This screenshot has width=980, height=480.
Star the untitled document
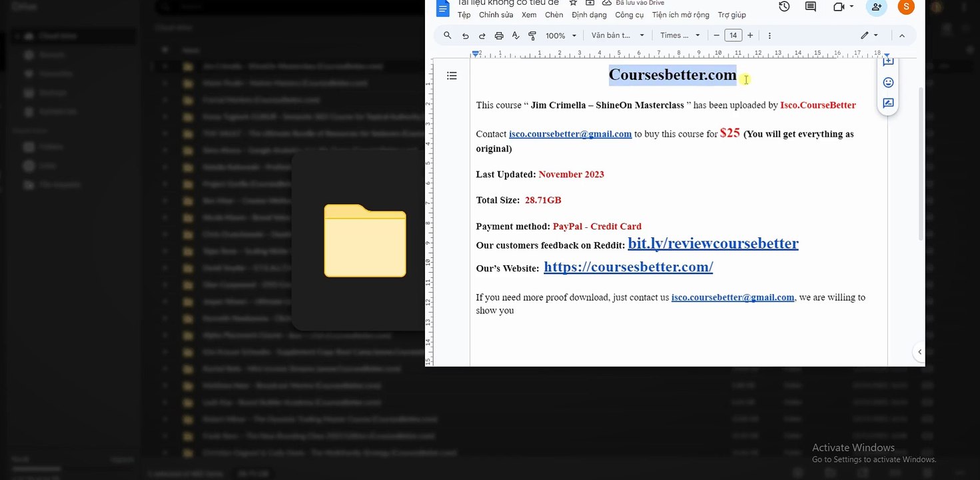point(573,3)
